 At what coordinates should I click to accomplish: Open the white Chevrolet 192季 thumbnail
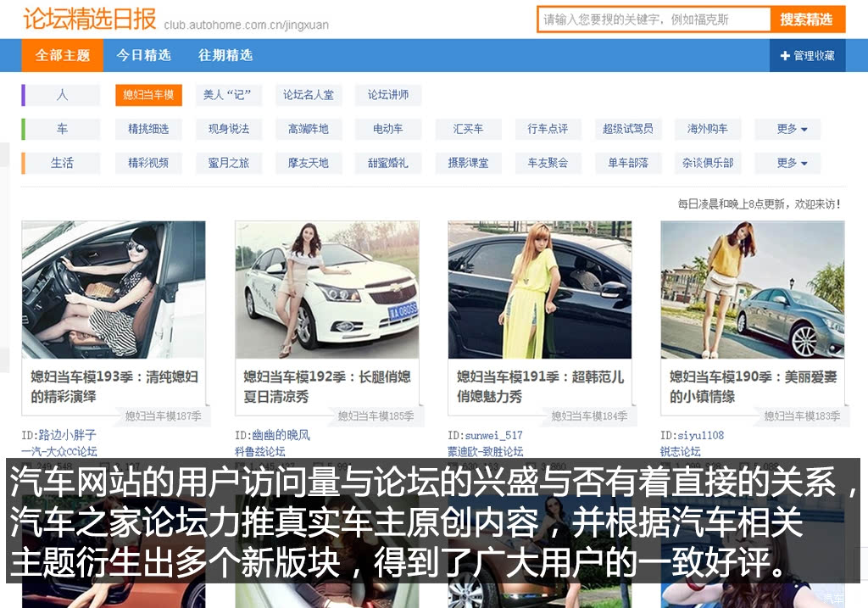(x=327, y=290)
